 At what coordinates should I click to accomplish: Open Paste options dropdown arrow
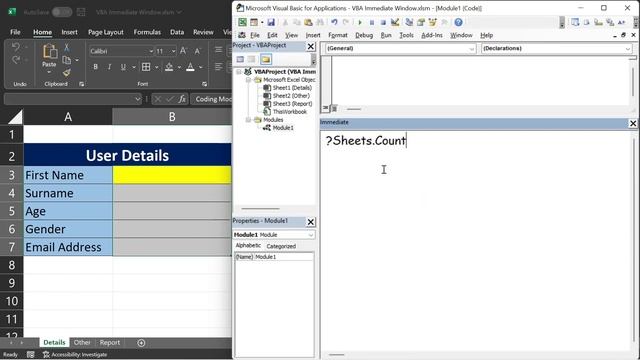pos(49,72)
